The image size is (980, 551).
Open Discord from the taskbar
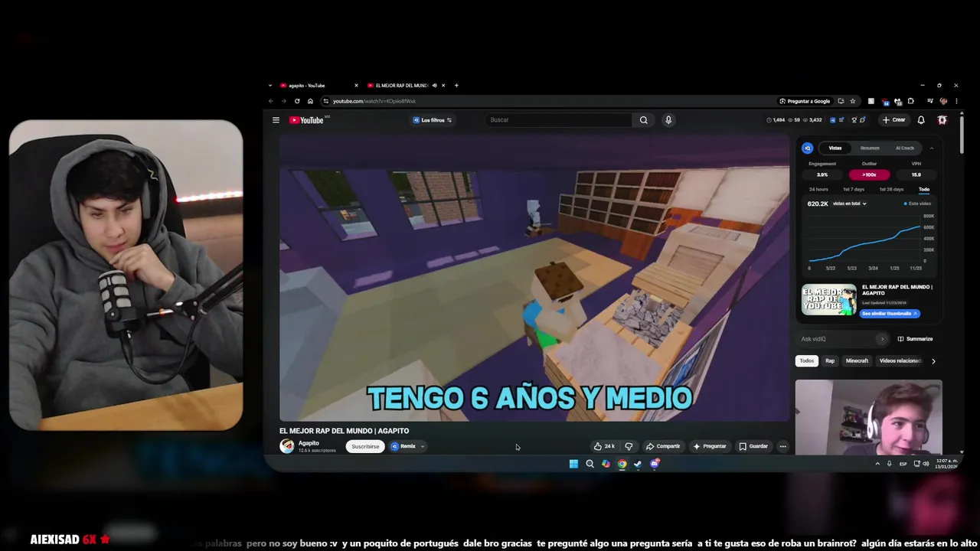click(654, 464)
